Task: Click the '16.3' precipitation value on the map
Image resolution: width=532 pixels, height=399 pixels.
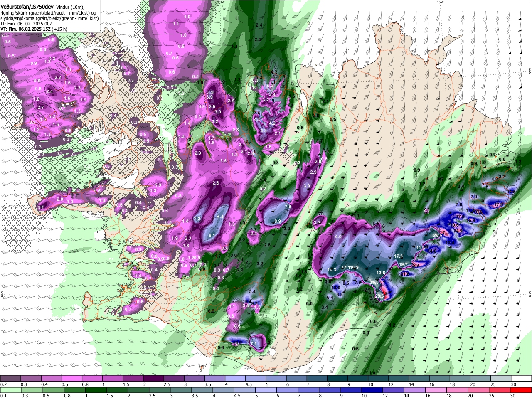Action: coord(332,270)
